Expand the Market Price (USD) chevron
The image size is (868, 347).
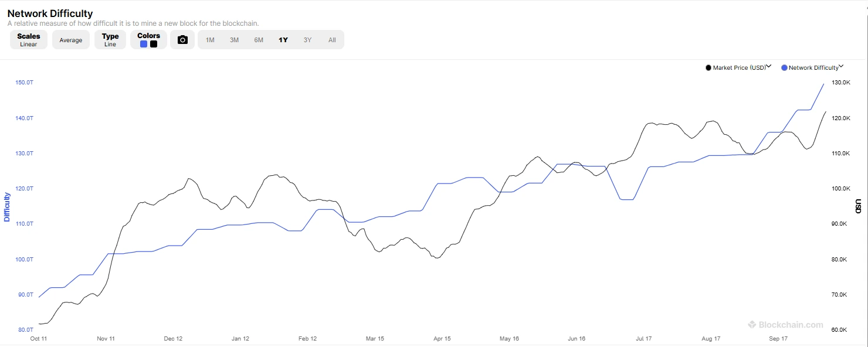[769, 67]
